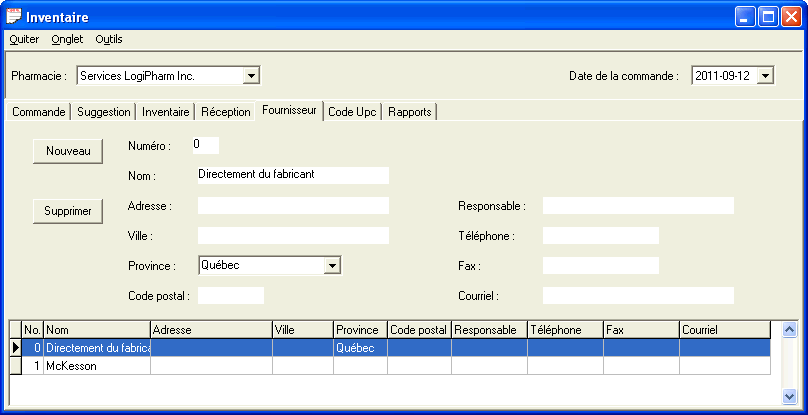
Task: Click the grid scrollbar up arrow
Action: tap(789, 329)
